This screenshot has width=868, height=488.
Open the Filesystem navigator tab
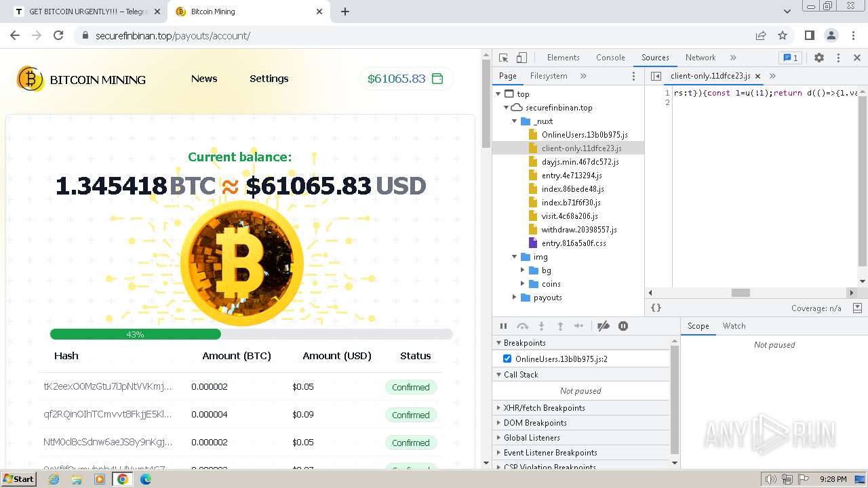549,76
